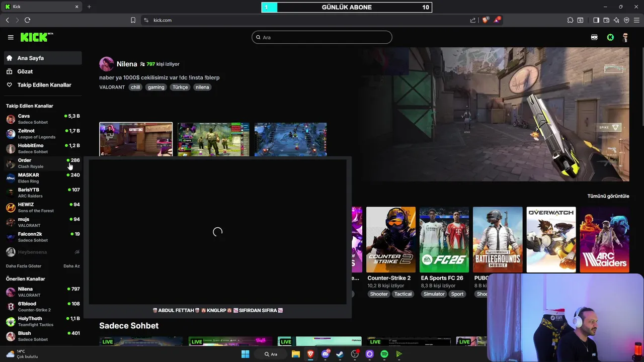644x362 pixels.
Task: Click the Daha Fazla Göster link
Action: coord(24,266)
